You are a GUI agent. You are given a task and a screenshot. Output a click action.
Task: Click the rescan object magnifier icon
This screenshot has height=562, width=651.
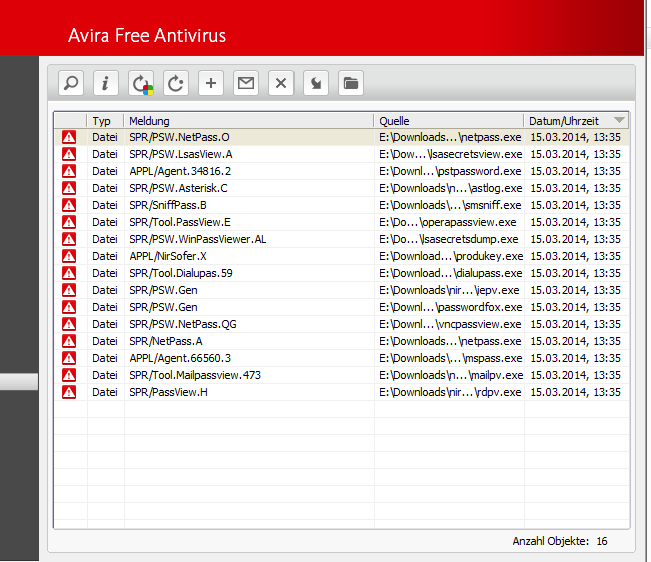tap(71, 83)
